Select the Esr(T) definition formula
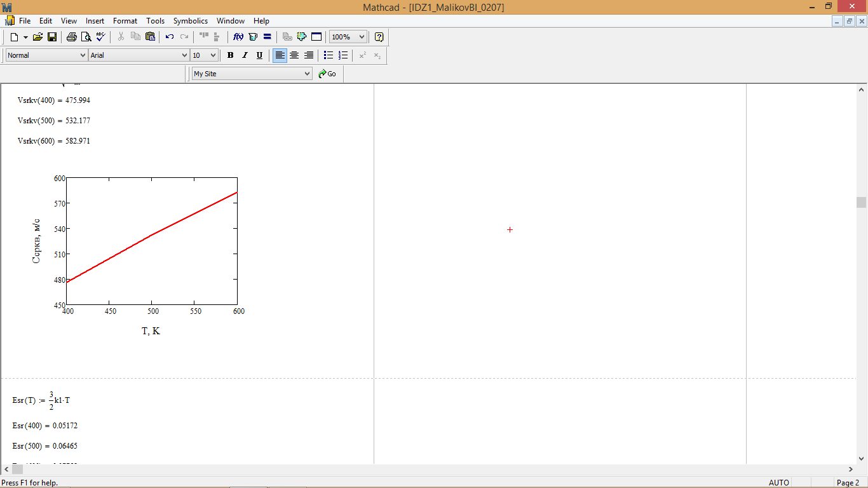 (41, 400)
